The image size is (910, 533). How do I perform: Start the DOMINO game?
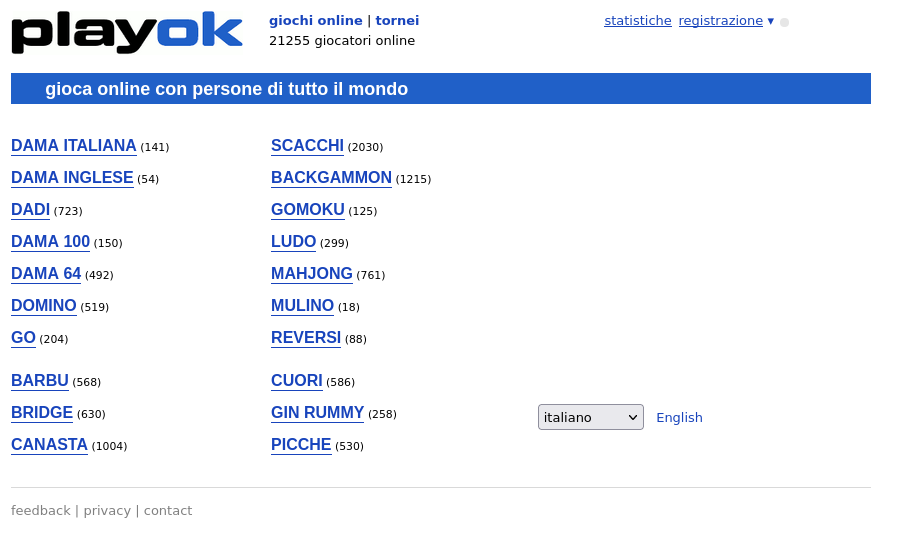pos(43,306)
